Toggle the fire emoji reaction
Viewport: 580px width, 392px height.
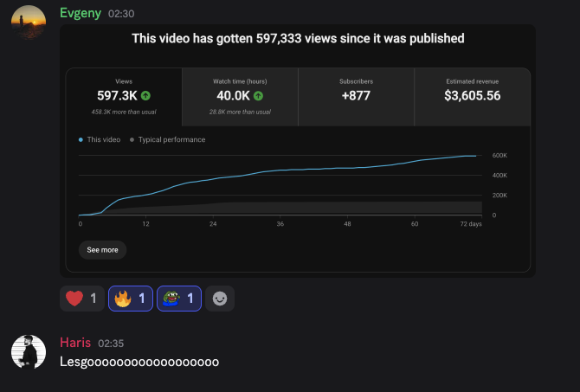click(x=131, y=299)
